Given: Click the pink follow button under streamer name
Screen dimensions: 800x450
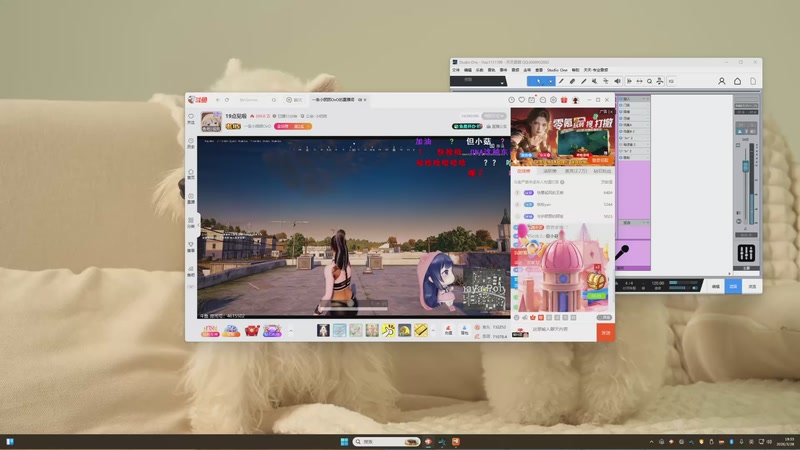Looking at the screenshot, I should (292, 126).
